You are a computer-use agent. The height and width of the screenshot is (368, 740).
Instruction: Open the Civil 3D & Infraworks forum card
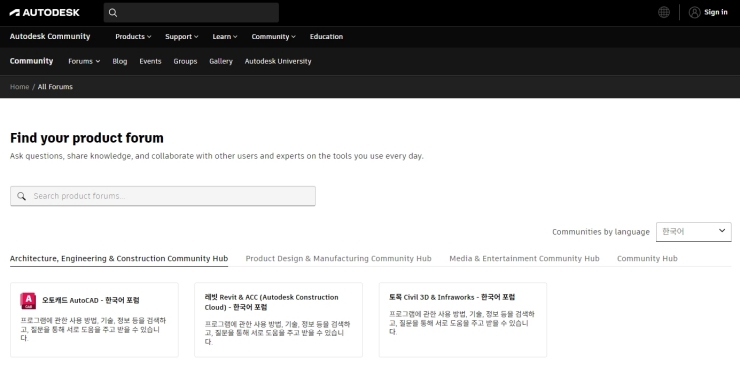[463, 319]
